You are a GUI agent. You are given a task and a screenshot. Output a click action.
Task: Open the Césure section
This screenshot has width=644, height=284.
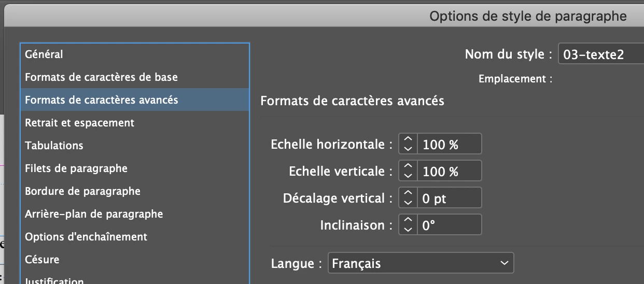(42, 260)
